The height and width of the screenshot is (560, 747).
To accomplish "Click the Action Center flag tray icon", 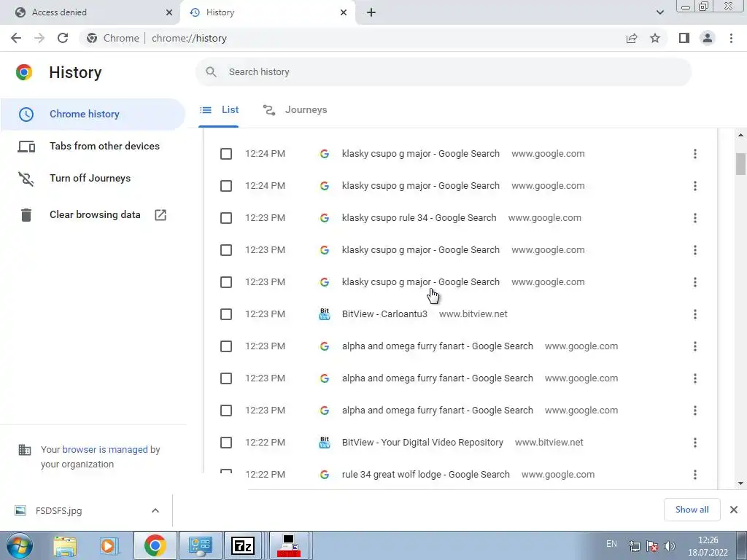I will pos(651,546).
